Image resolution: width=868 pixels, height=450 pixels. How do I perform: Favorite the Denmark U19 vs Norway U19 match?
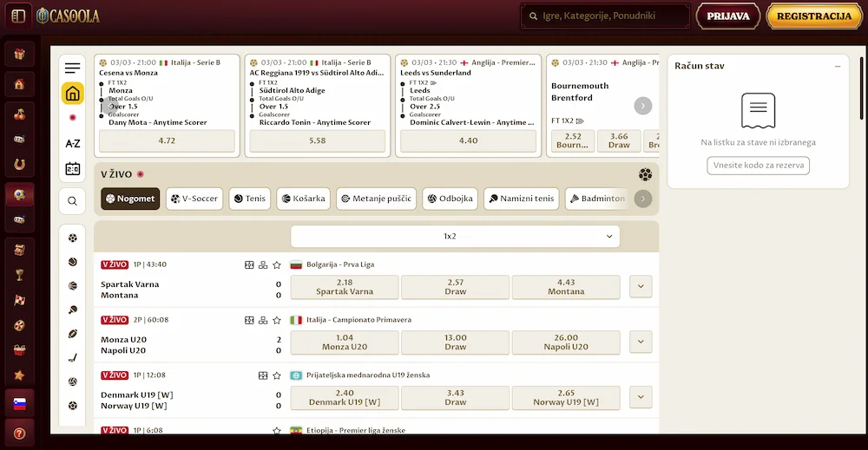click(x=277, y=375)
